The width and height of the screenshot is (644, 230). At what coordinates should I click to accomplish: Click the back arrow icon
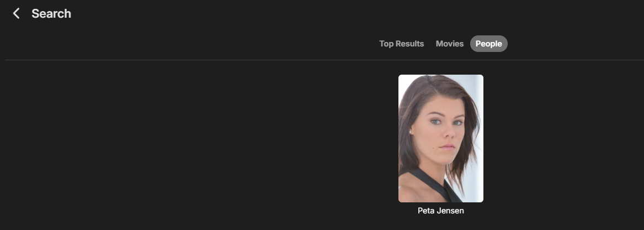click(17, 13)
